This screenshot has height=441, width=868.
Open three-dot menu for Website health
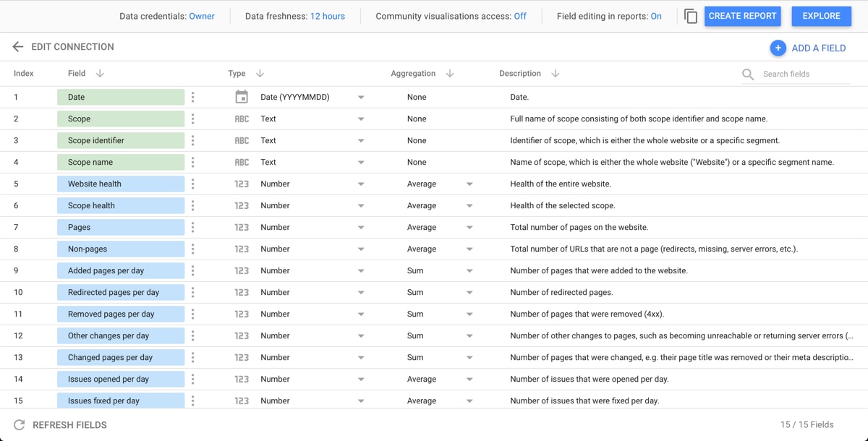tap(193, 184)
